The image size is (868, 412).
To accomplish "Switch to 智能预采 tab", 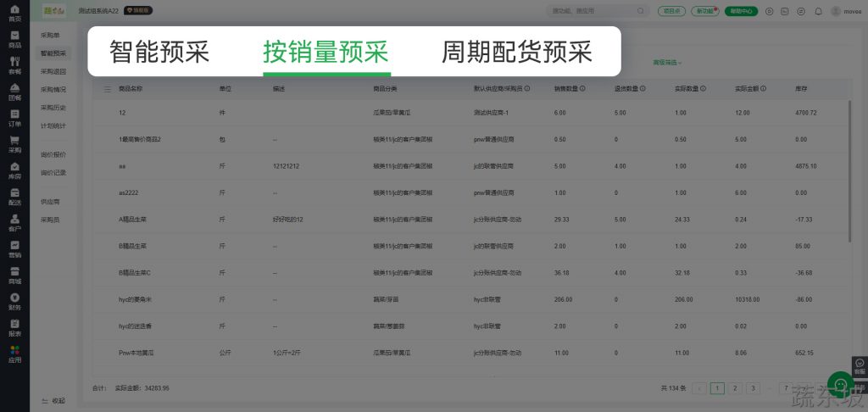I will [159, 53].
